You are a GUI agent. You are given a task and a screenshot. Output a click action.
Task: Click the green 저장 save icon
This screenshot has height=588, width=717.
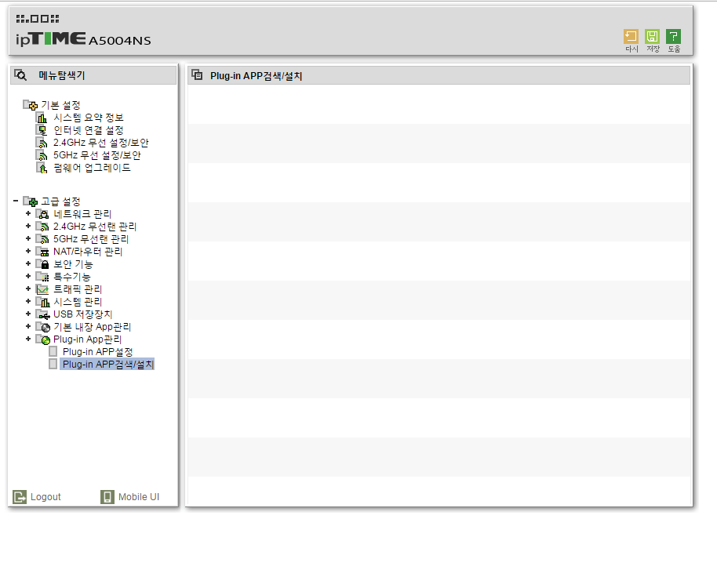coord(652,37)
